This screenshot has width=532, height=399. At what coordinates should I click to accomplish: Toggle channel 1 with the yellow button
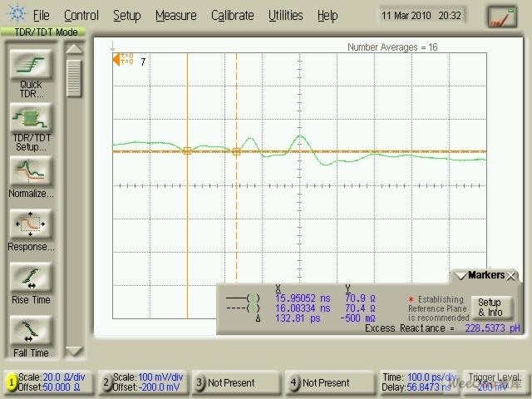click(x=12, y=382)
